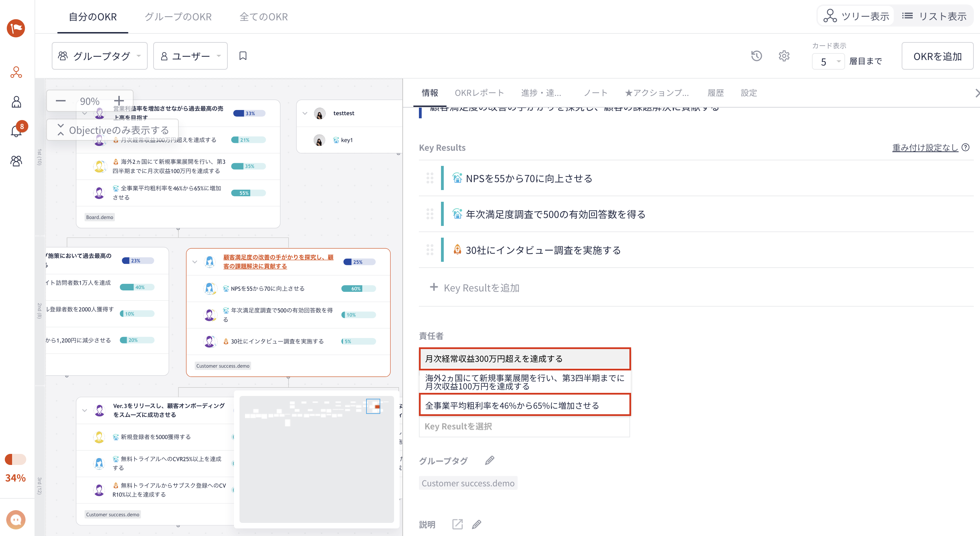This screenshot has width=980, height=536.
Task: Click the avatar on 顧客満足度の改善 objective card
Action: pos(209,261)
